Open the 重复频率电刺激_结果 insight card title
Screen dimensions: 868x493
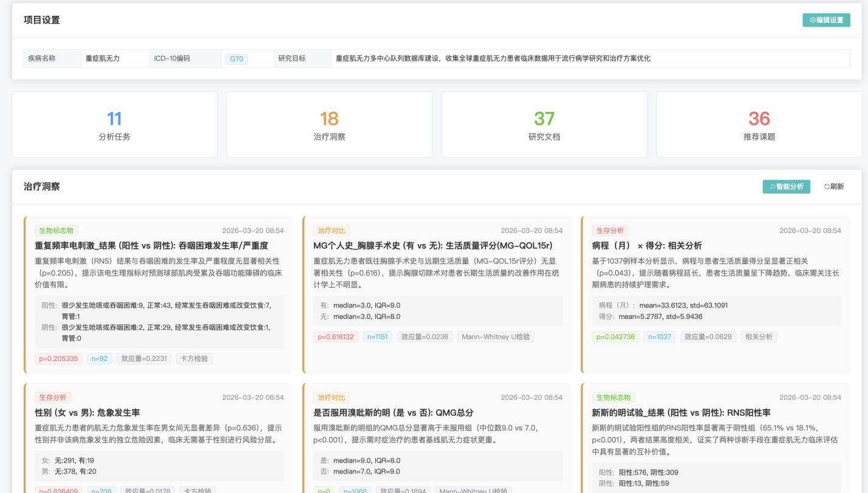[x=151, y=245]
